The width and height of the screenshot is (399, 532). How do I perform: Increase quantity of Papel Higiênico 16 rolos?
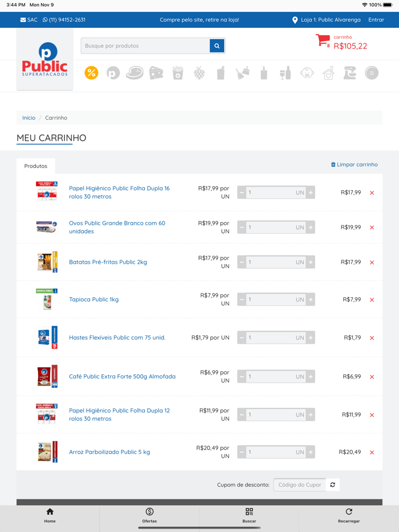pyautogui.click(x=311, y=193)
